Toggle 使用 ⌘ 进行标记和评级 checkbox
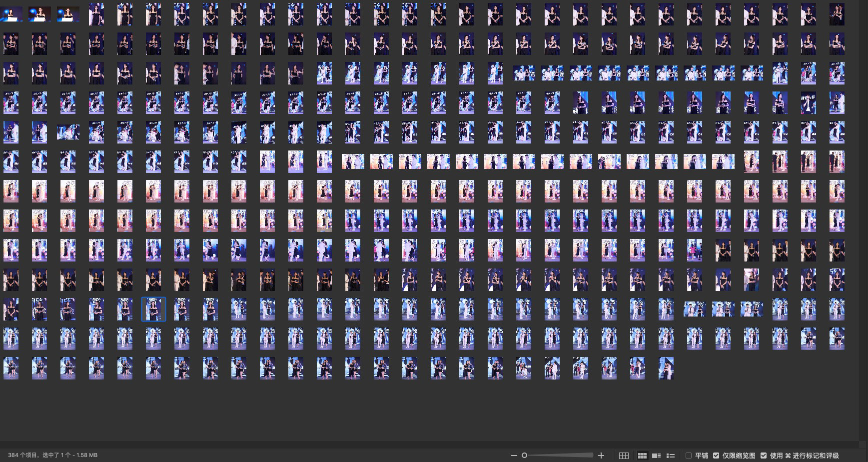This screenshot has width=868, height=462. (x=764, y=455)
